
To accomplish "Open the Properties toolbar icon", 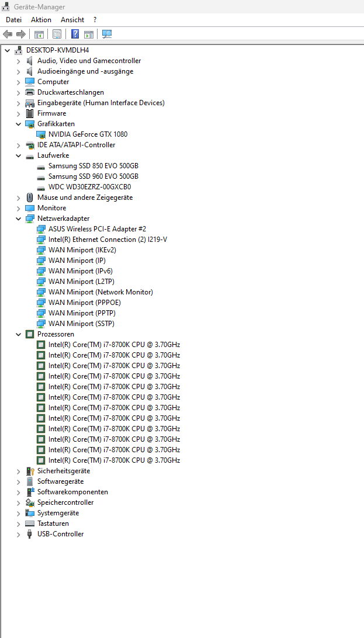I will (x=57, y=34).
